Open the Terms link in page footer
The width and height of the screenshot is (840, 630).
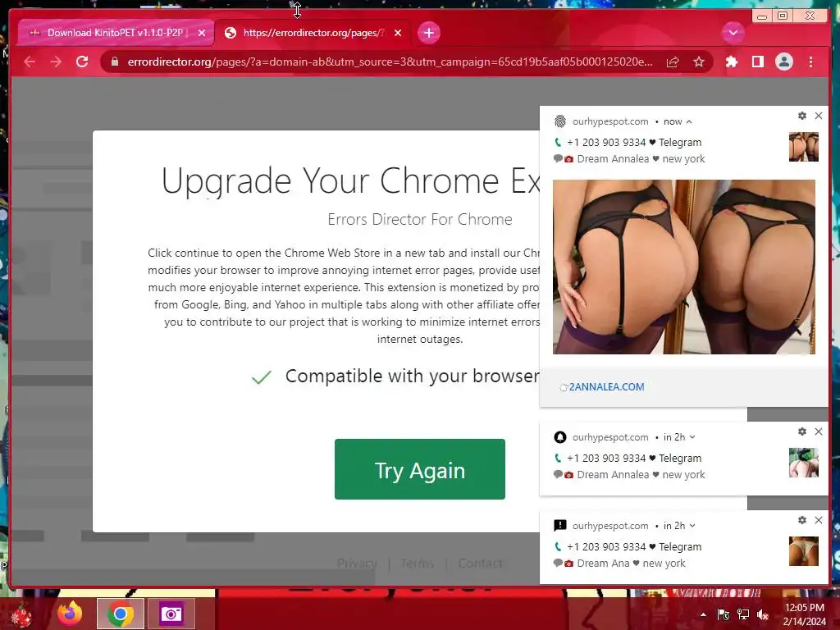[417, 563]
